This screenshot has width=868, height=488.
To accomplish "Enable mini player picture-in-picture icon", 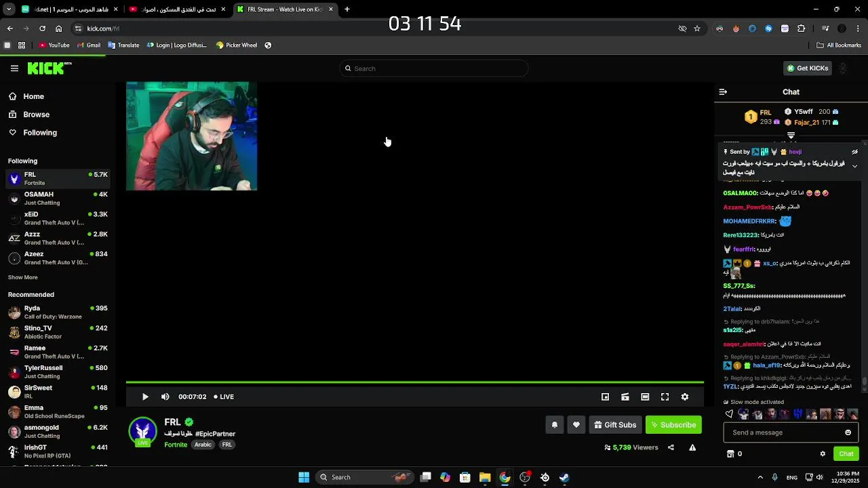I will (606, 397).
